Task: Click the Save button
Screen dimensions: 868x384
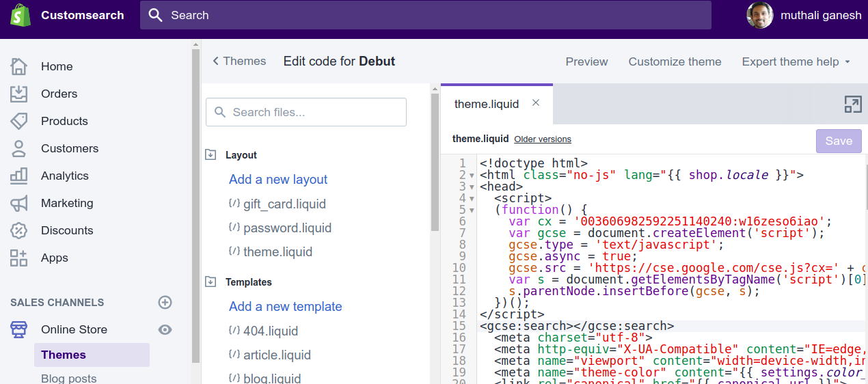Action: point(839,141)
